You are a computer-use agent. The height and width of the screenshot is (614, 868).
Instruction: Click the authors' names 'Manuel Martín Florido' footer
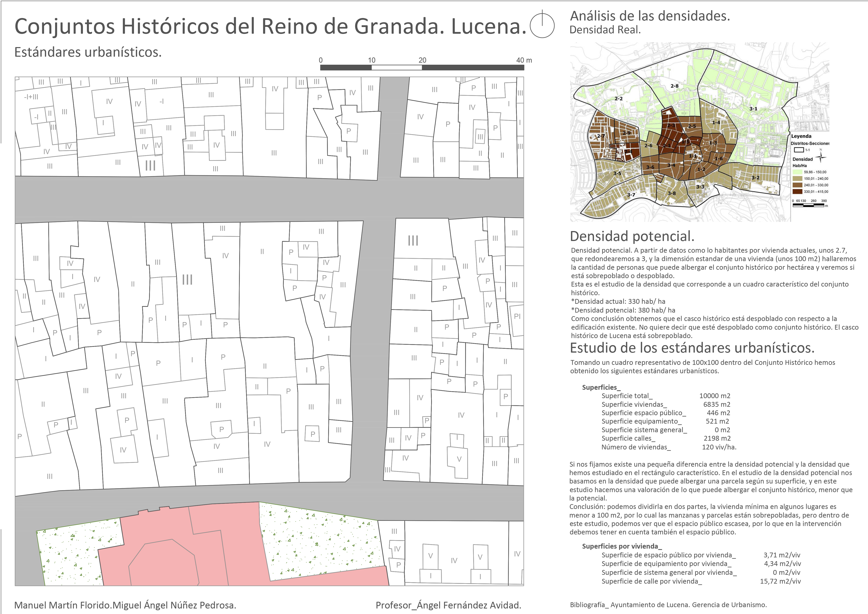[x=125, y=605]
